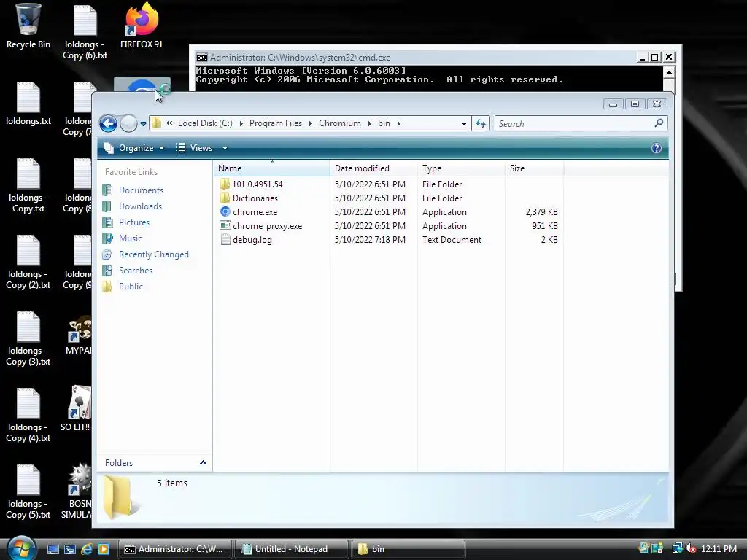Click the muted volume tray icon

coord(691,548)
